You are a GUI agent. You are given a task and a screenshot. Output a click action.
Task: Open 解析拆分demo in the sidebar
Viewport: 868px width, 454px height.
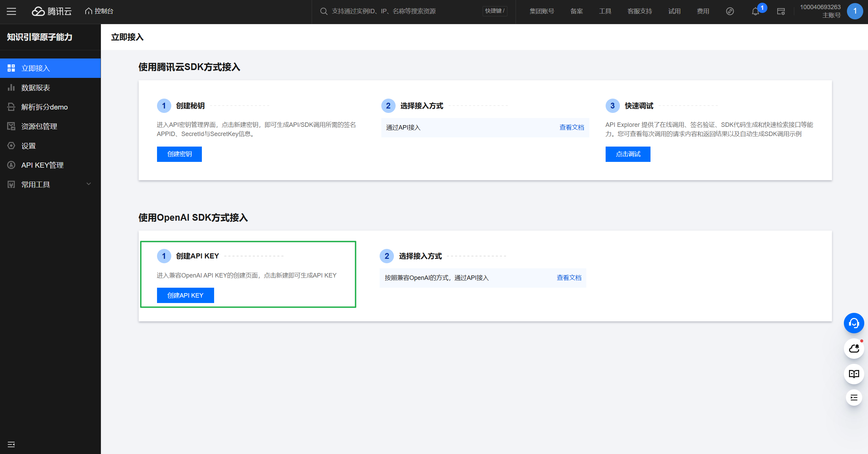pos(50,107)
